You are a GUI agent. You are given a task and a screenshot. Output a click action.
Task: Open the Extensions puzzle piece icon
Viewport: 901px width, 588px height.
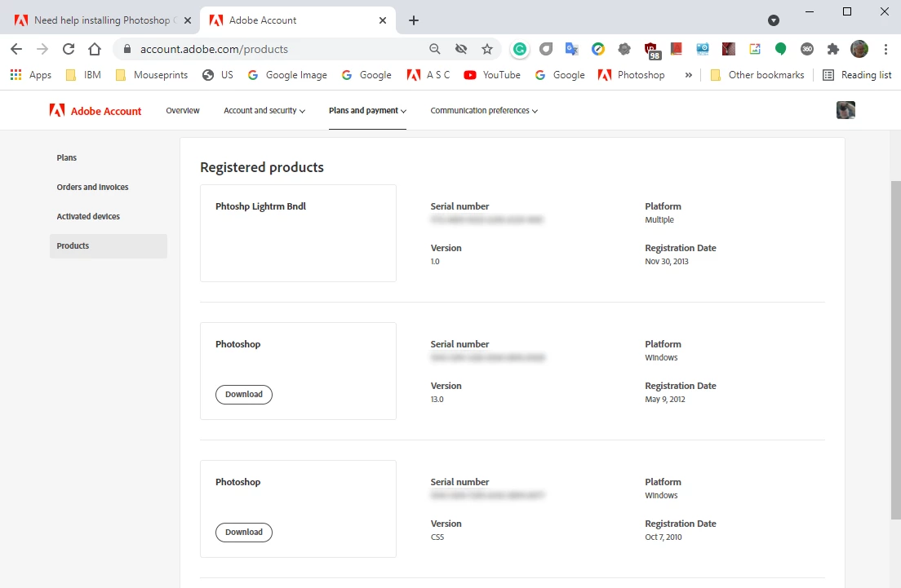coord(833,50)
